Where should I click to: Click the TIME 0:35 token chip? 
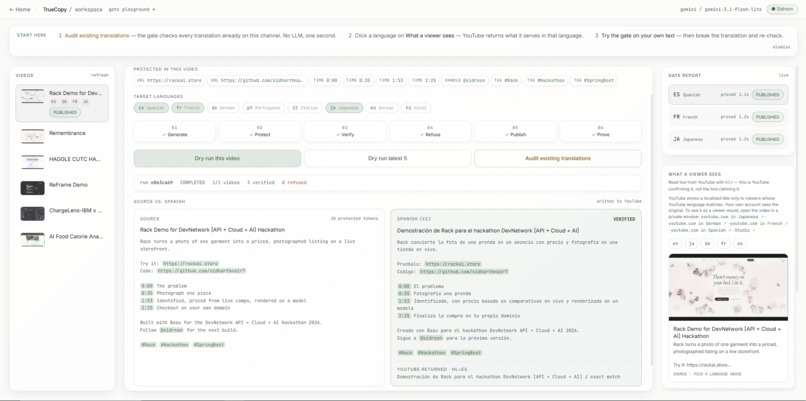(x=358, y=80)
